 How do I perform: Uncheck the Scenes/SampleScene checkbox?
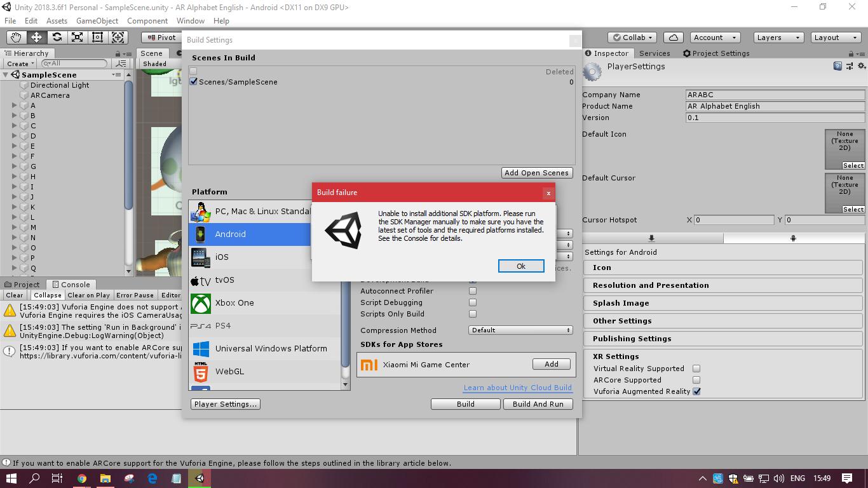click(194, 82)
